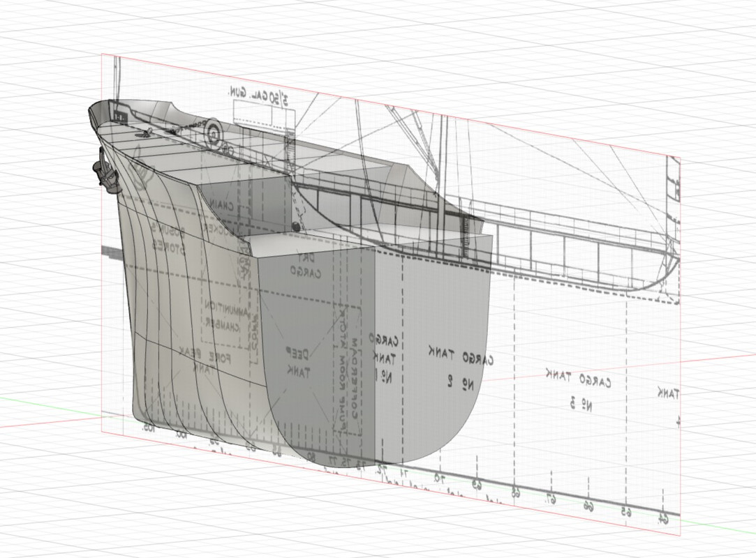Click frame number 67 on the baseline

(x=551, y=500)
